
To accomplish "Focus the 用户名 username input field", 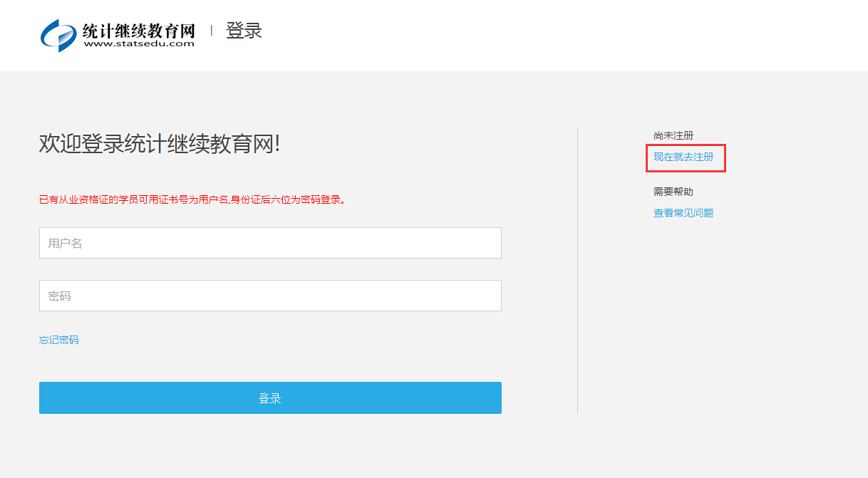I will (270, 243).
